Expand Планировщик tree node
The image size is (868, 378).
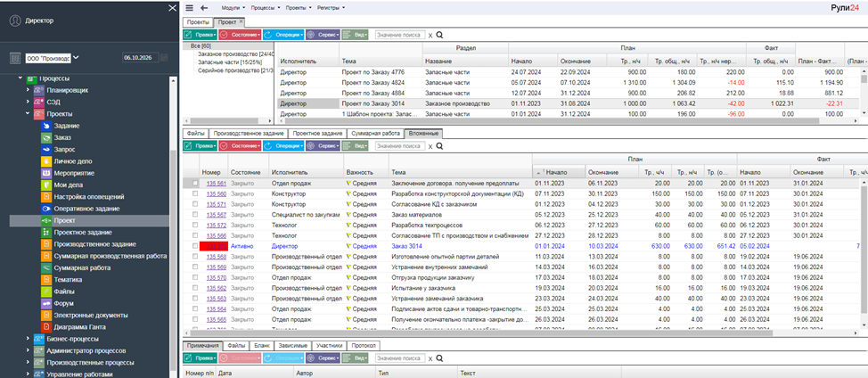tap(28, 90)
